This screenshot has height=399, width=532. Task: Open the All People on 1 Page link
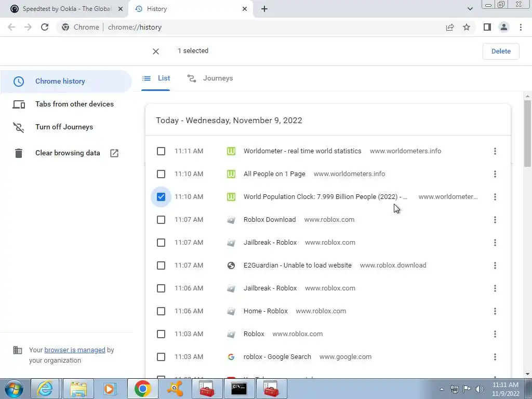pos(274,174)
